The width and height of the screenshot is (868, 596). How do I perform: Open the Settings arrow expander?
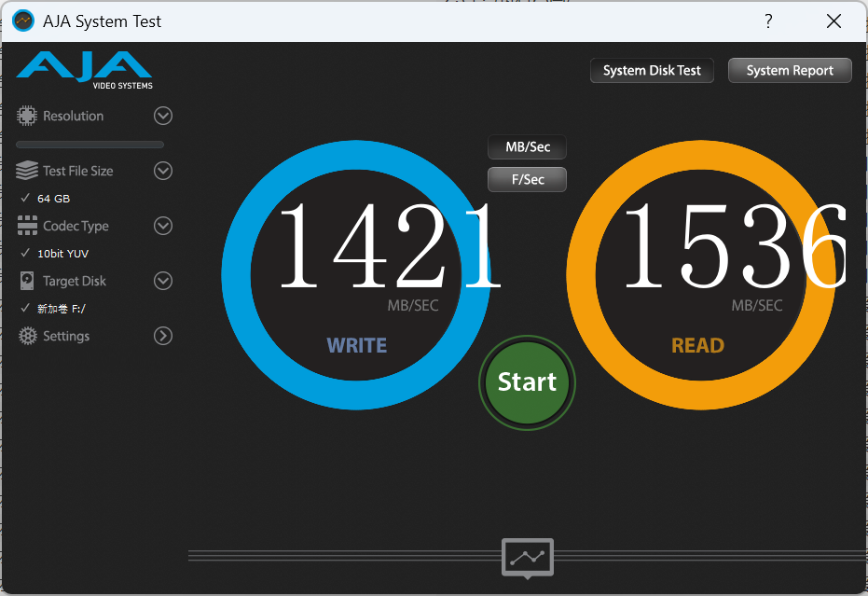[x=163, y=336]
